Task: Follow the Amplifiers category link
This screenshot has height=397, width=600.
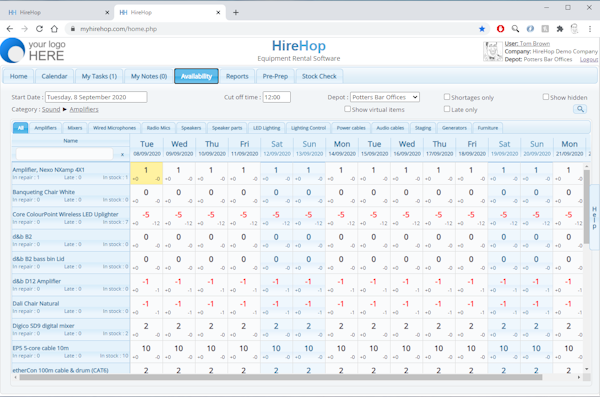Action: click(84, 109)
